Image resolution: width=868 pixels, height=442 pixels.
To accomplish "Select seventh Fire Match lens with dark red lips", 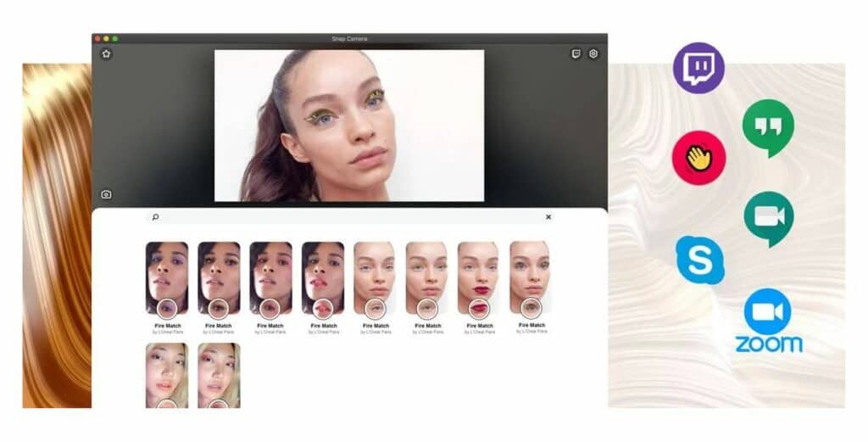I will 479,278.
